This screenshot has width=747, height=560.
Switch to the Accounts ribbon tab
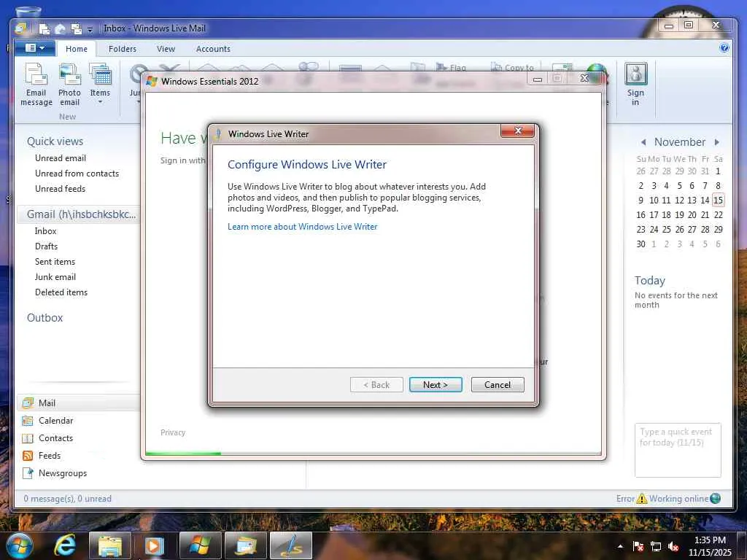coord(213,49)
